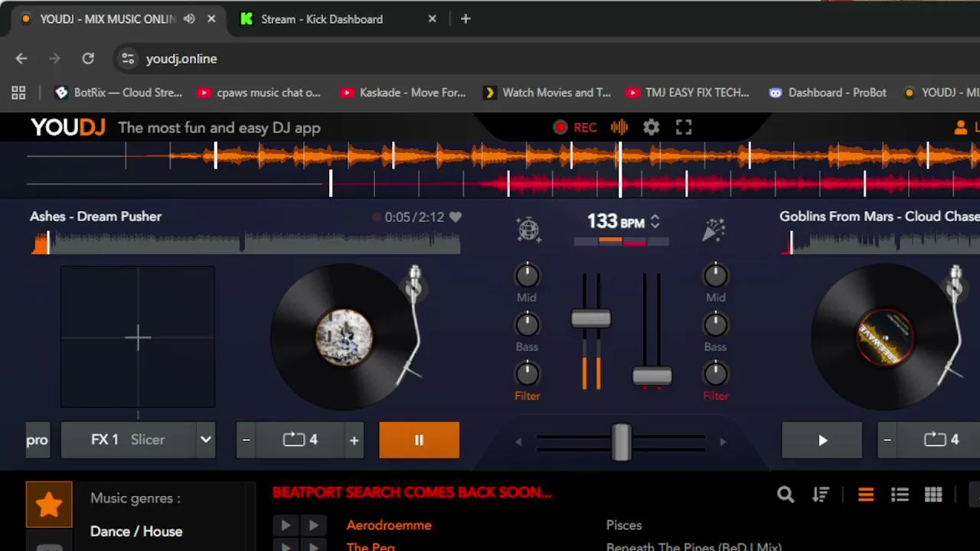The image size is (980, 551).
Task: Toggle the right deck 4-beat loop
Action: click(942, 440)
